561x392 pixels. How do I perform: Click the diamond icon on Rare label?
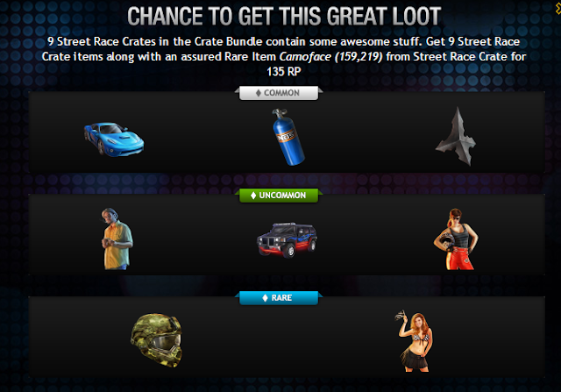[265, 298]
